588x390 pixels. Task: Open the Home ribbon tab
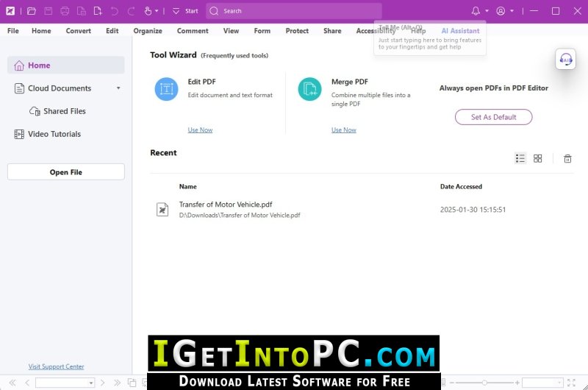41,31
